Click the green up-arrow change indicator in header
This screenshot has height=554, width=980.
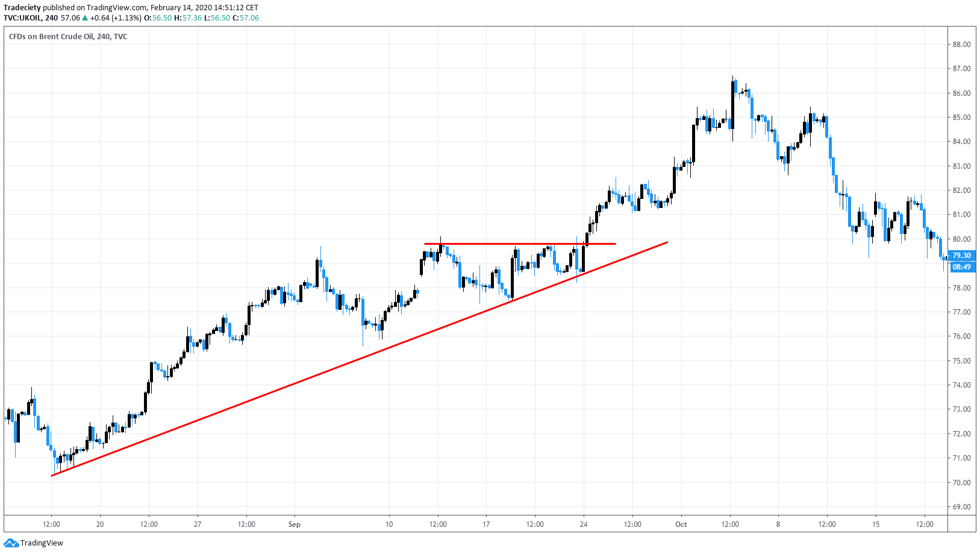(x=85, y=18)
